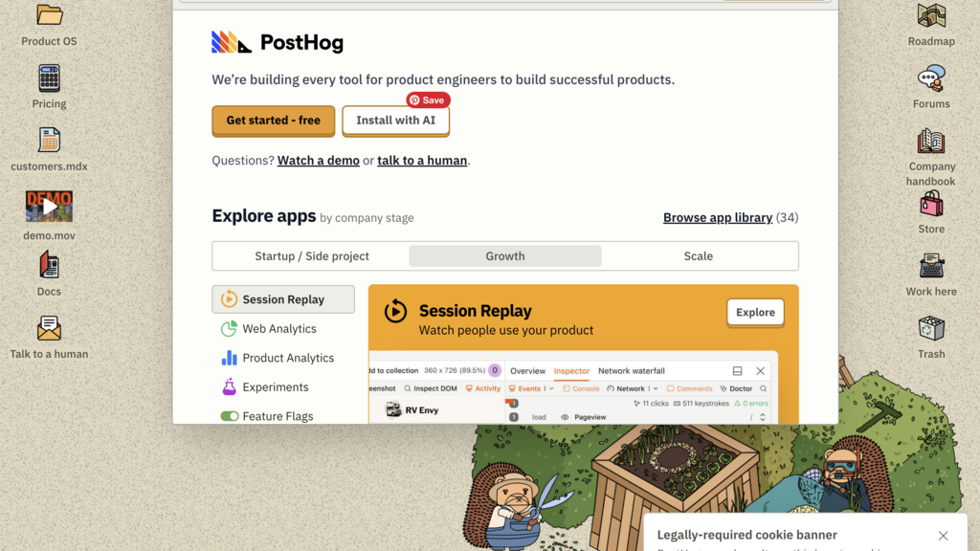Open the Product OS desktop folder
This screenshot has height=551, width=980.
click(x=49, y=15)
